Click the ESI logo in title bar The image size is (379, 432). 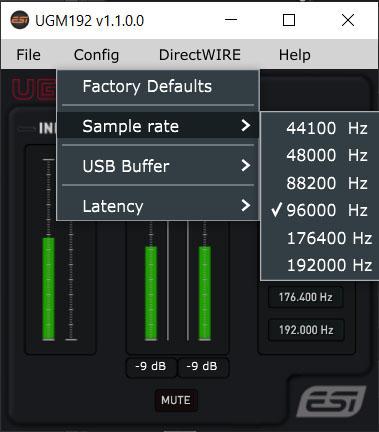[20, 20]
